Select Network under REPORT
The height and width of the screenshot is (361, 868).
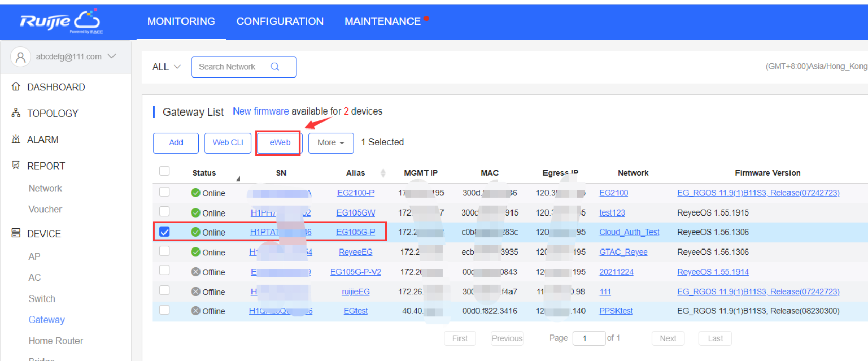click(45, 188)
